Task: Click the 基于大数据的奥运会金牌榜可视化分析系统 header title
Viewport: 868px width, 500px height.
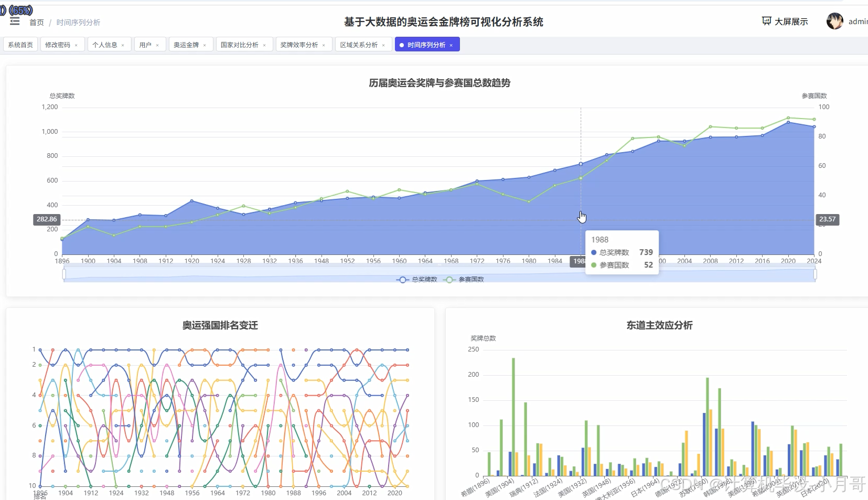Action: click(444, 22)
